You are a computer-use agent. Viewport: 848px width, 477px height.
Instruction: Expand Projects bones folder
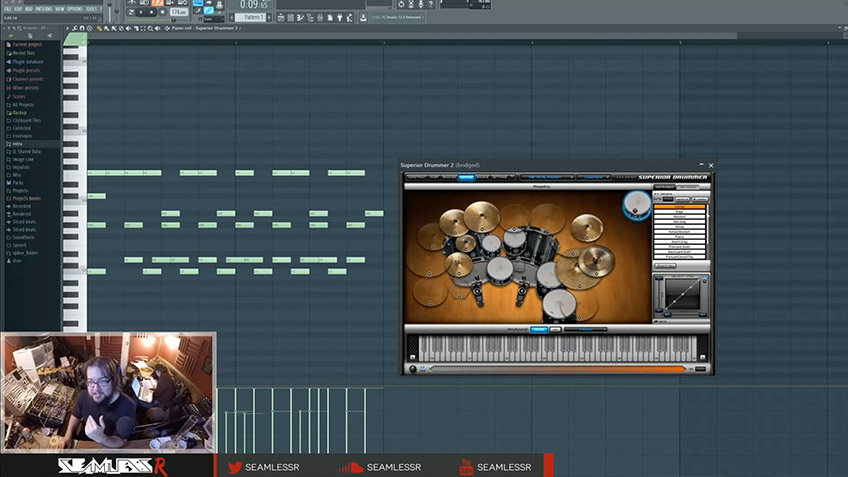[26, 198]
